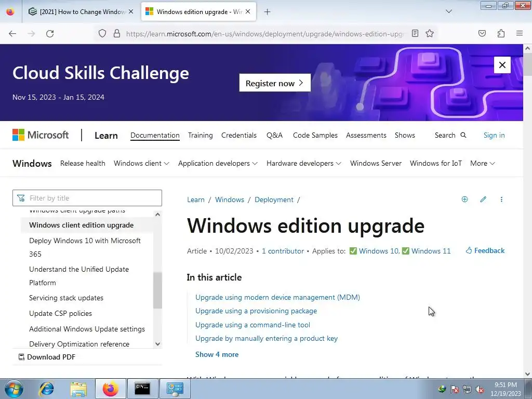Launch Internet Explorer from taskbar

pyautogui.click(x=46, y=389)
